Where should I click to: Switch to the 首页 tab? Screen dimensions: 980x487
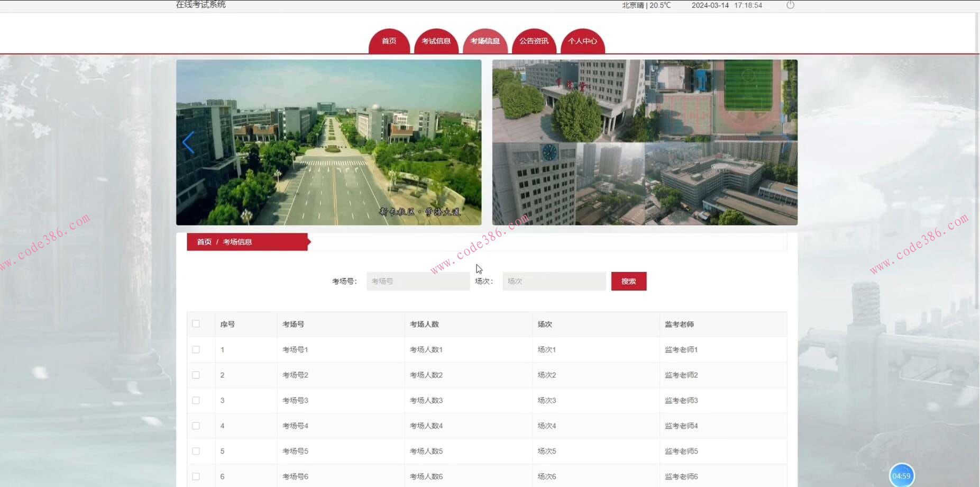(389, 42)
